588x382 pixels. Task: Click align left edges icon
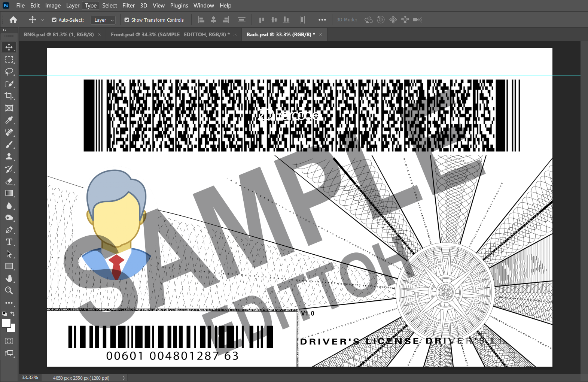click(201, 20)
